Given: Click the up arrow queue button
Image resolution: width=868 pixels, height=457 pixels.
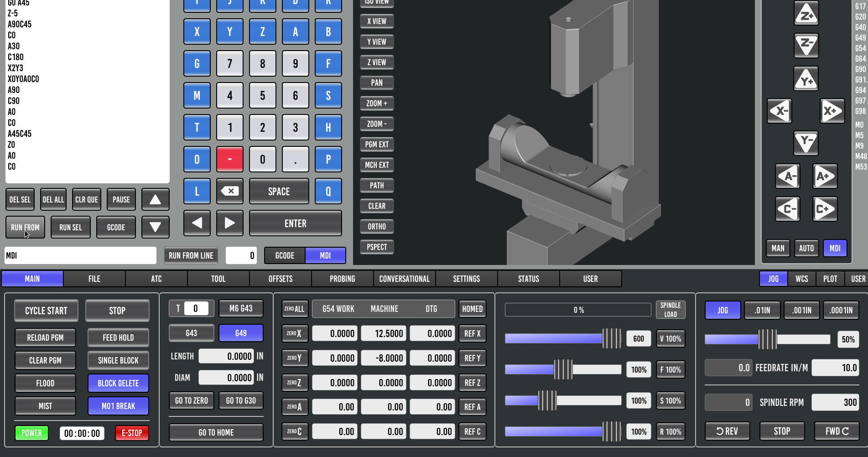Looking at the screenshot, I should point(155,200).
